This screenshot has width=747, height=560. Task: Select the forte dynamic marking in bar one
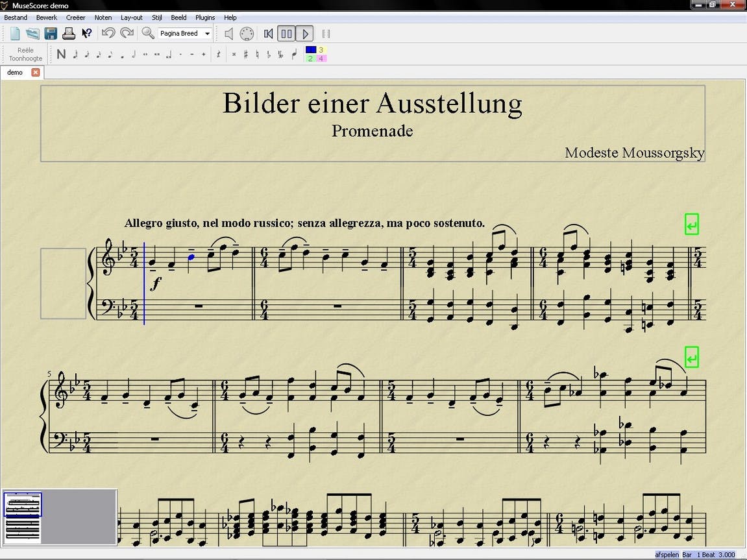155,284
